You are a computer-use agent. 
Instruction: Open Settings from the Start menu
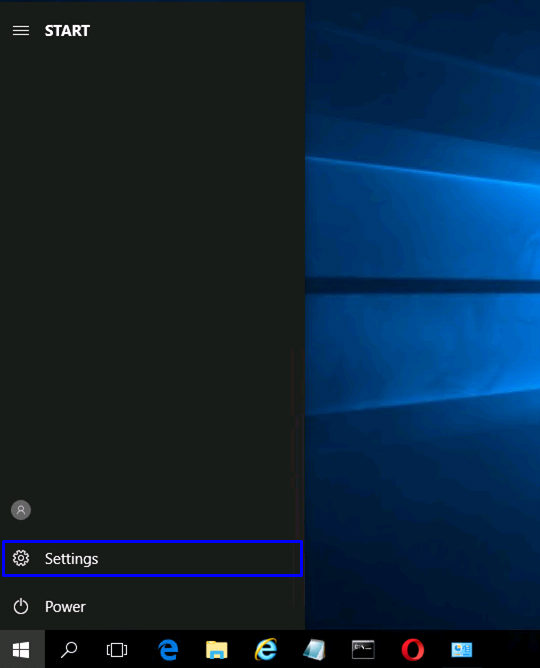(x=152, y=559)
